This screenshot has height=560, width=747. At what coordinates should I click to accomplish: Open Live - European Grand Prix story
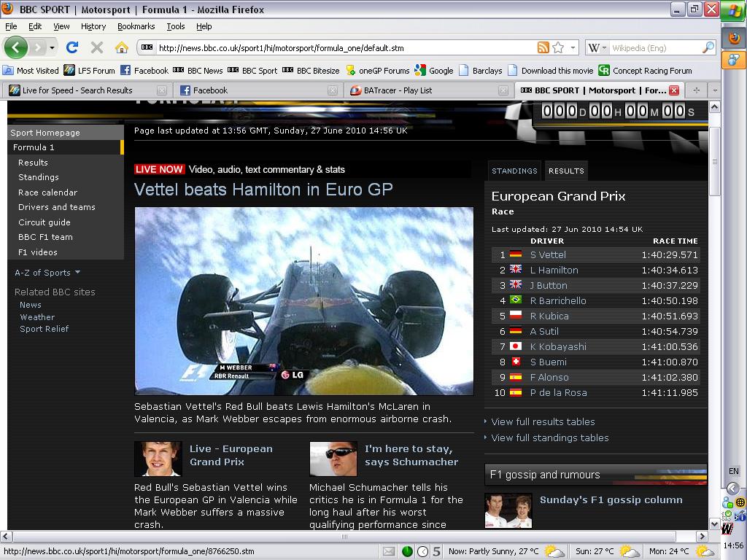tap(231, 455)
